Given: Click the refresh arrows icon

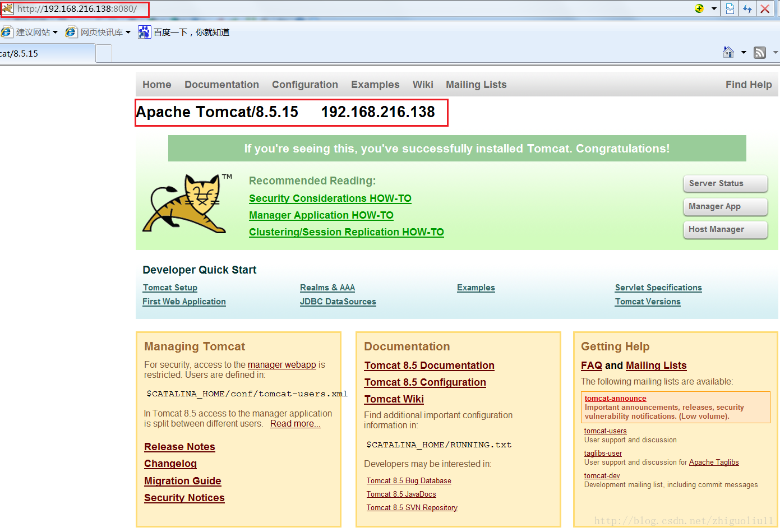Looking at the screenshot, I should (x=747, y=9).
